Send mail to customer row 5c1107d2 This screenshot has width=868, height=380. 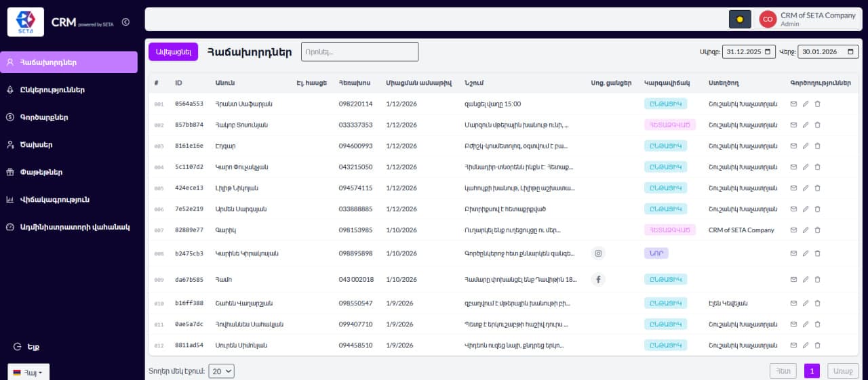tap(794, 167)
